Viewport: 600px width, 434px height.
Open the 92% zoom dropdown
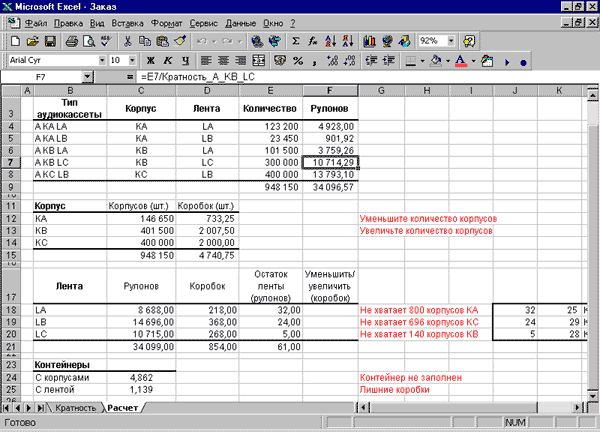[451, 41]
